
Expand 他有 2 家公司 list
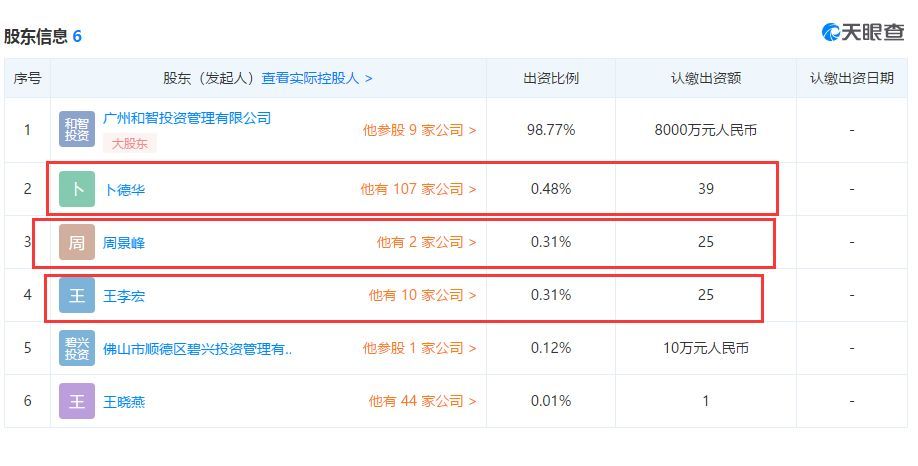(426, 242)
